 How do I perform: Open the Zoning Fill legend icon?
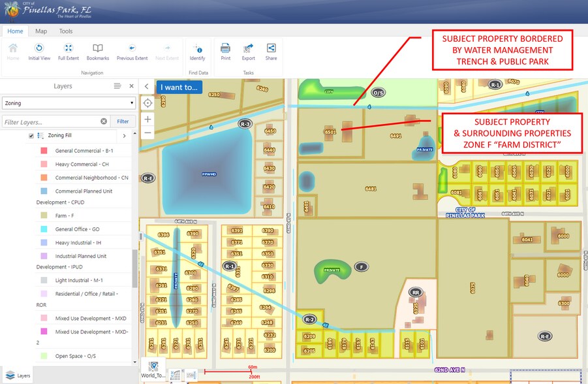(41, 135)
